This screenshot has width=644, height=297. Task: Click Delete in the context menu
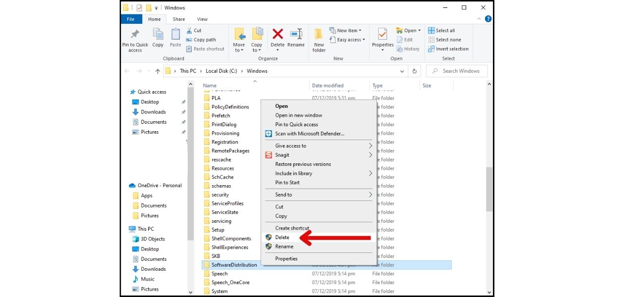281,237
